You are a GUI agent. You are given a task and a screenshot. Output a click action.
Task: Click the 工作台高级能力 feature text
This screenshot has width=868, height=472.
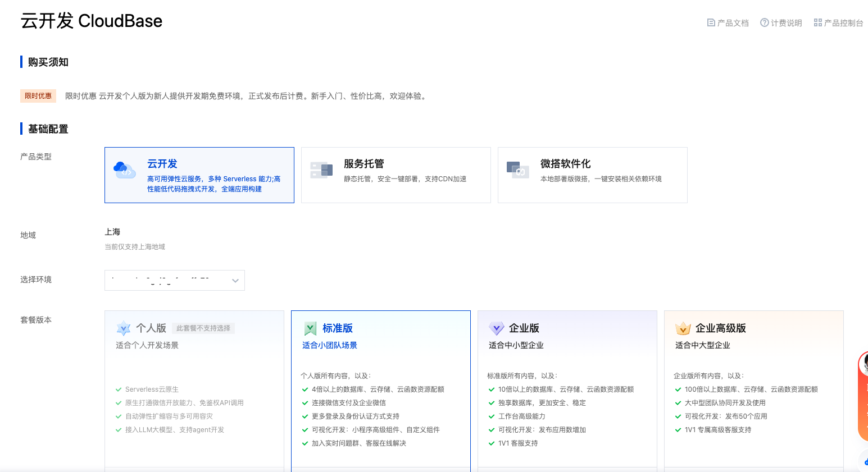(x=522, y=416)
